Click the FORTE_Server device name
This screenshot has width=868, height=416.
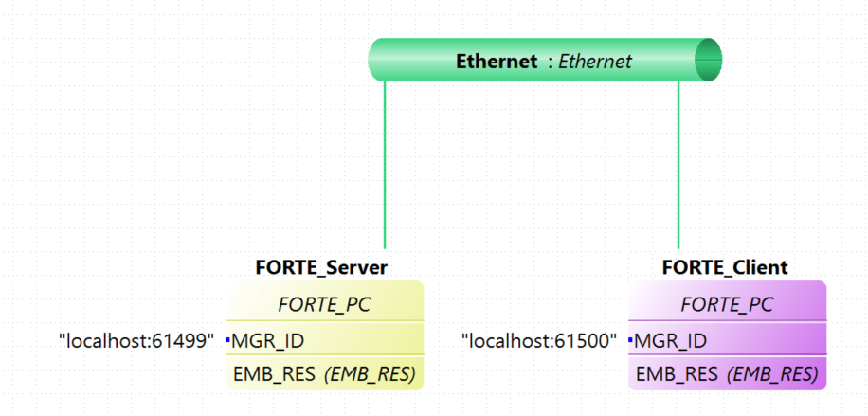(x=321, y=267)
